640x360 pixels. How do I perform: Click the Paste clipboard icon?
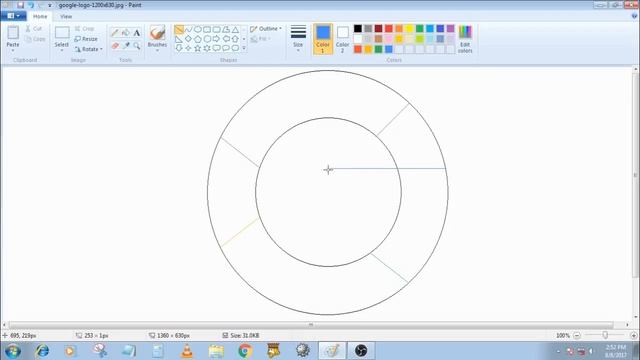pos(13,33)
